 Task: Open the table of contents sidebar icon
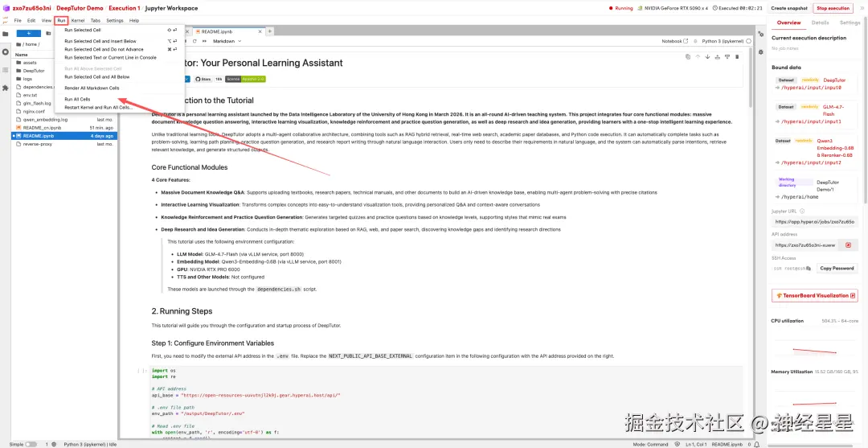click(x=6, y=70)
